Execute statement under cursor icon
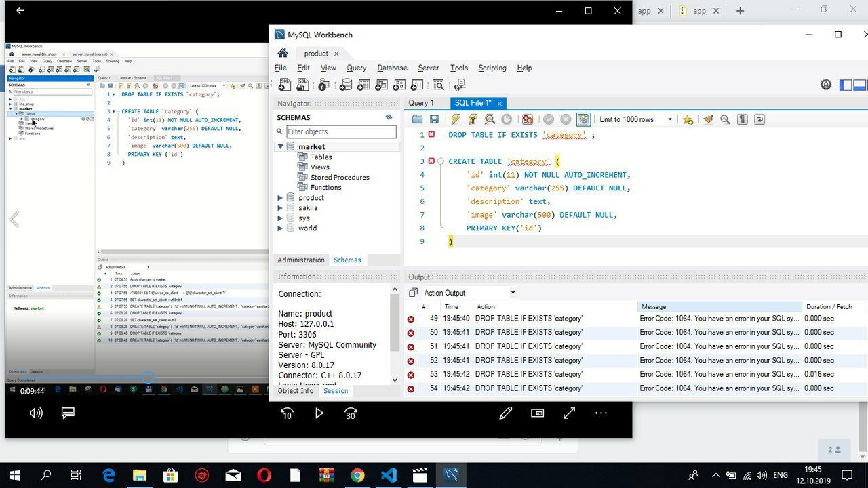 (472, 119)
